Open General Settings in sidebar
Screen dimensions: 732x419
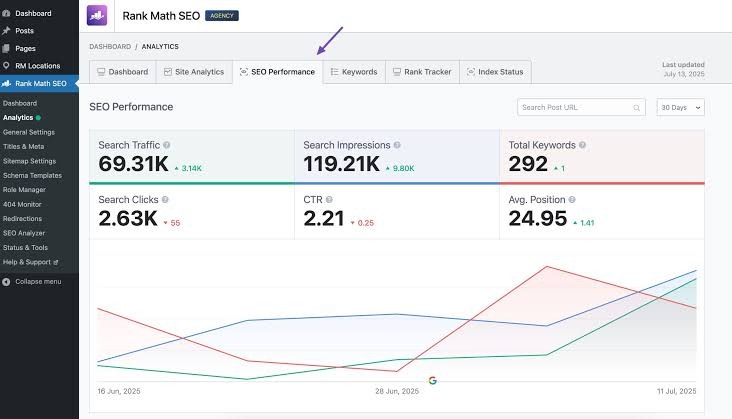pyautogui.click(x=28, y=132)
